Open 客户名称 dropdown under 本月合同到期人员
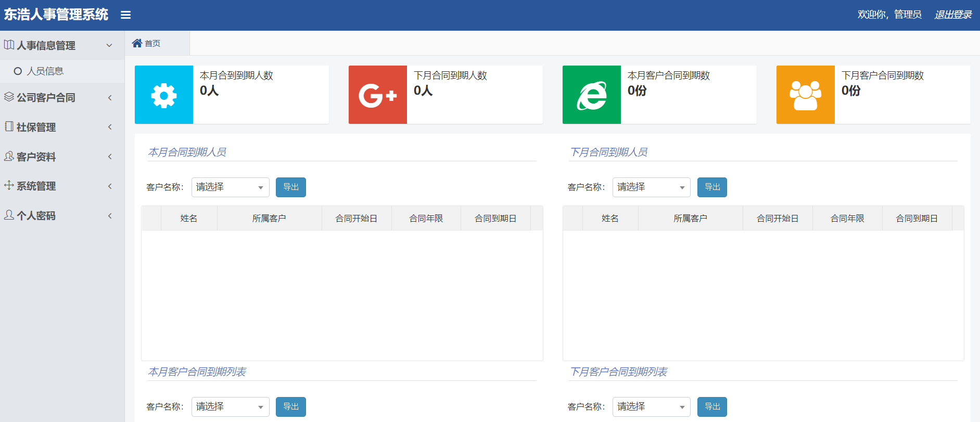Viewport: 980px width, 422px height. click(230, 187)
